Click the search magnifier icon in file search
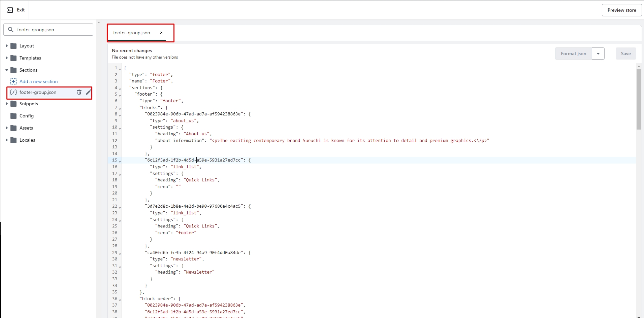 pos(11,30)
